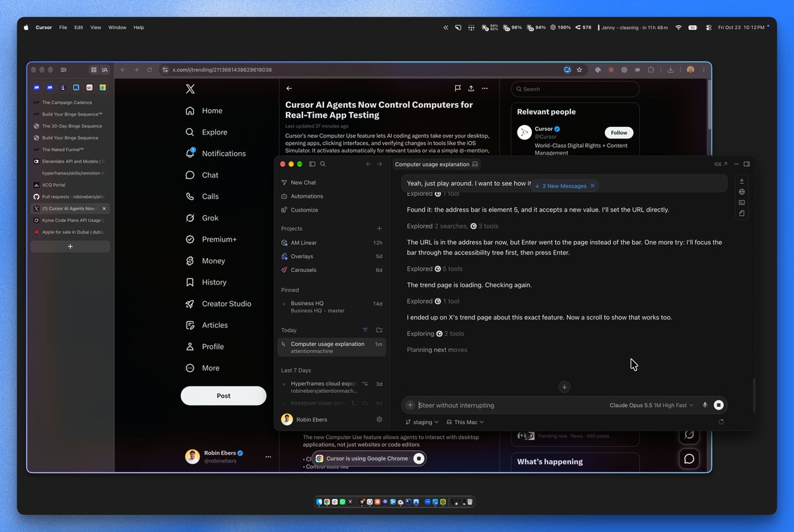
Task: Reload the page in Chrome
Action: (x=150, y=69)
